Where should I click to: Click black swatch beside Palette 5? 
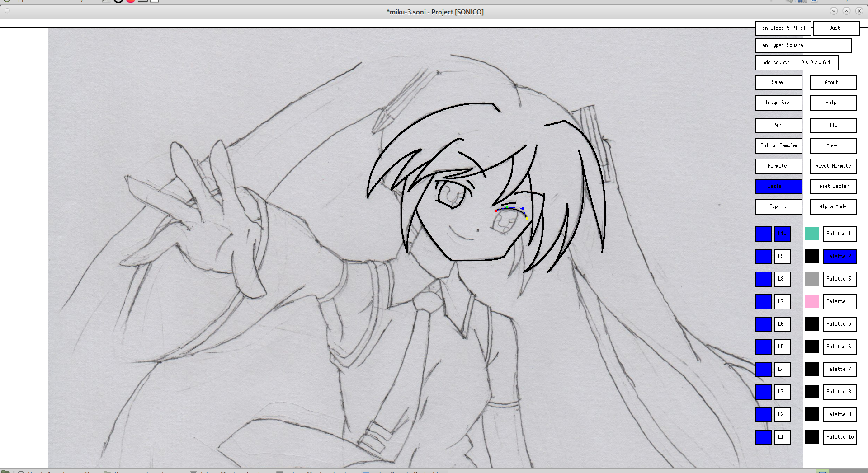tap(812, 324)
